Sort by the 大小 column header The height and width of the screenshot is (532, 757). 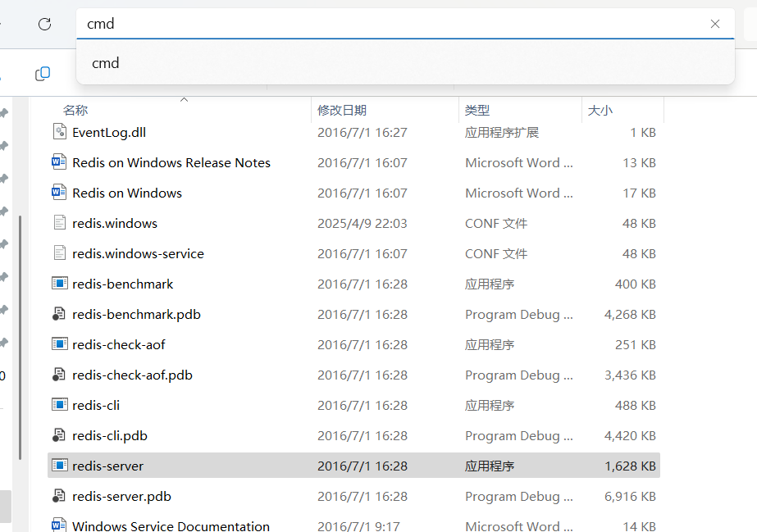(600, 110)
